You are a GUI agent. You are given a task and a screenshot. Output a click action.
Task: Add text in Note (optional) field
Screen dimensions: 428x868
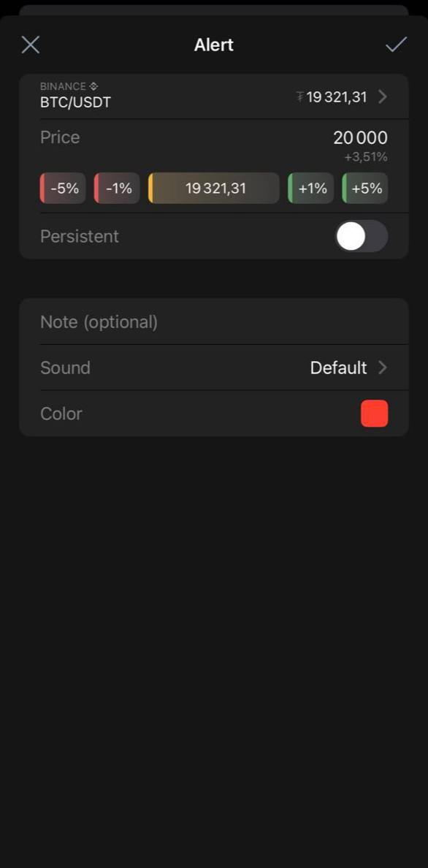coord(214,321)
